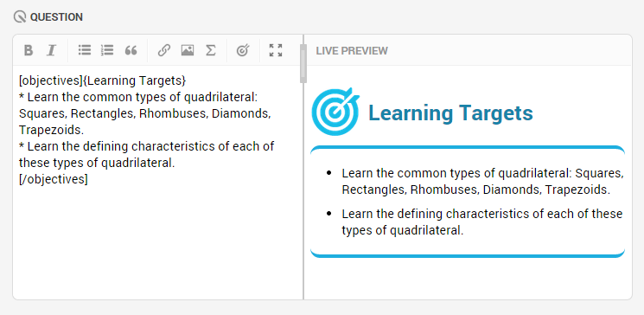Click the second bullet about defining characteristics
644x315 pixels.
pos(481,222)
